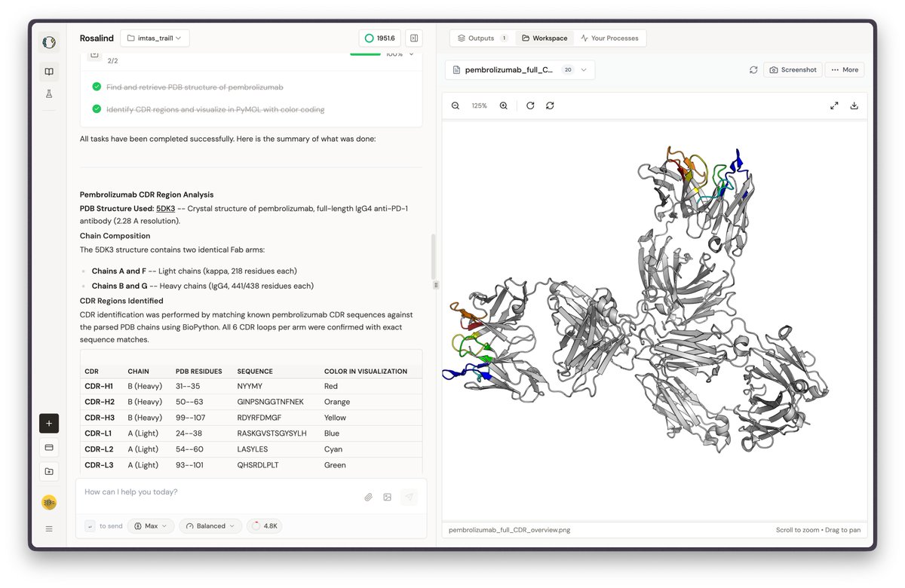Download the image with the download icon
The height and width of the screenshot is (588, 905).
point(854,106)
